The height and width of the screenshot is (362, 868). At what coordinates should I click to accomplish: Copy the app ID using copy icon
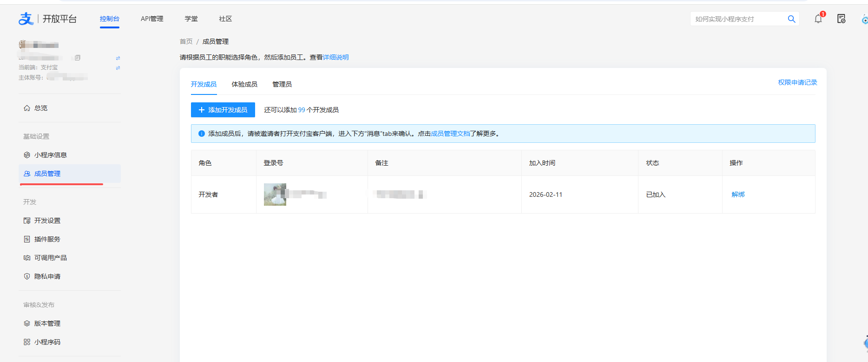tap(78, 58)
